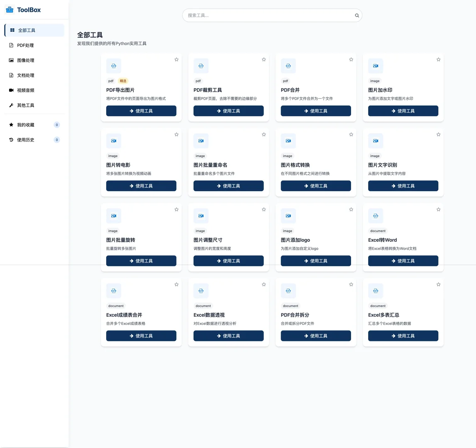Click the ToolBox briefcase logo icon
Viewport: 476px width, 448px height.
(x=10, y=10)
